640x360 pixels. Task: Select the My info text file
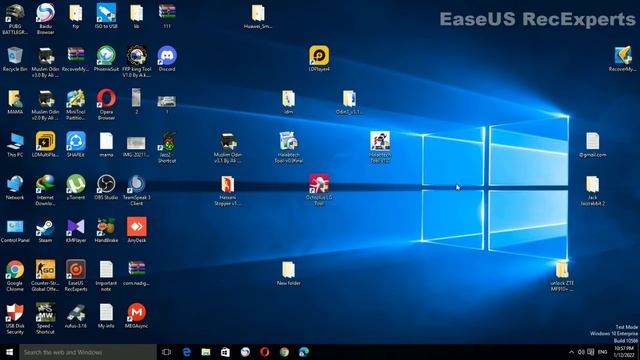tap(106, 315)
